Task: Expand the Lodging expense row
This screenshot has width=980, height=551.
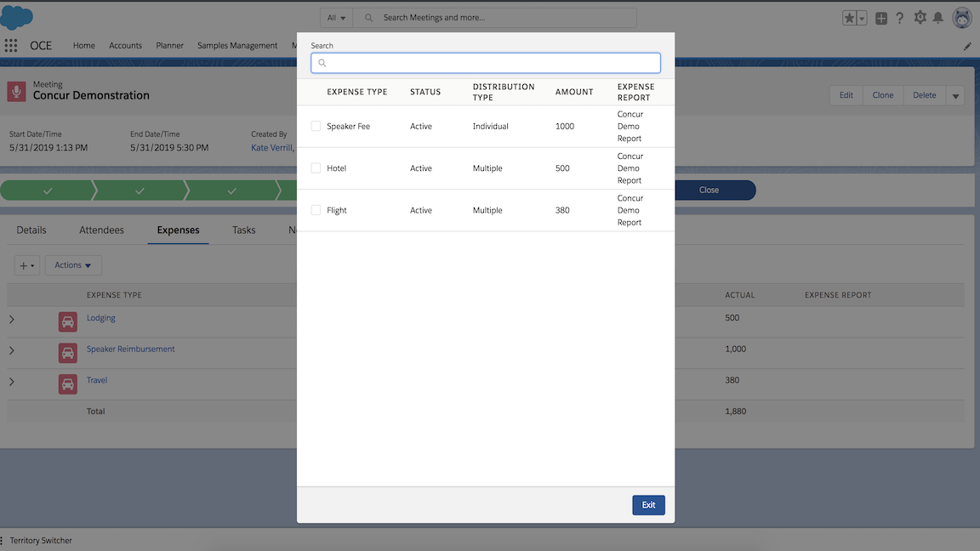Action: point(11,319)
